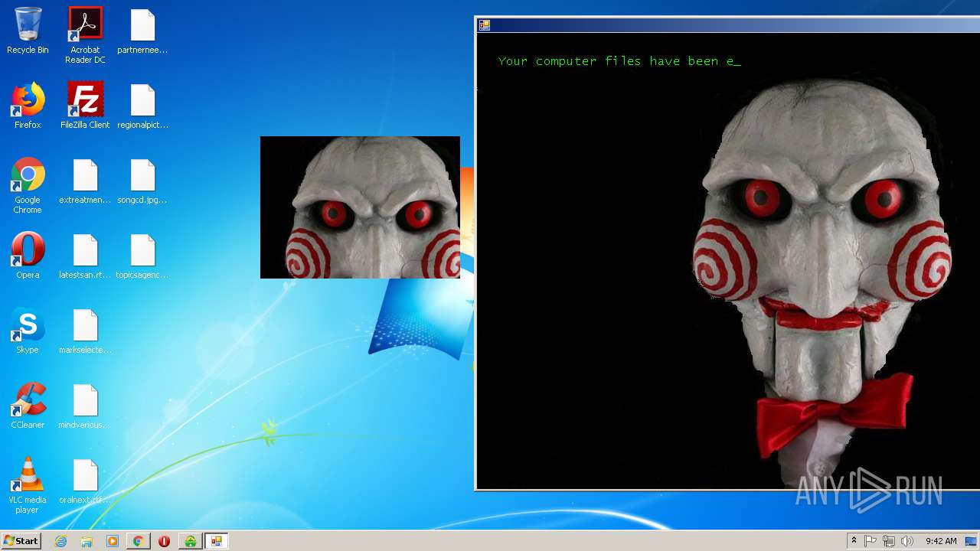Open the volume speaker tray icon

pyautogui.click(x=907, y=541)
